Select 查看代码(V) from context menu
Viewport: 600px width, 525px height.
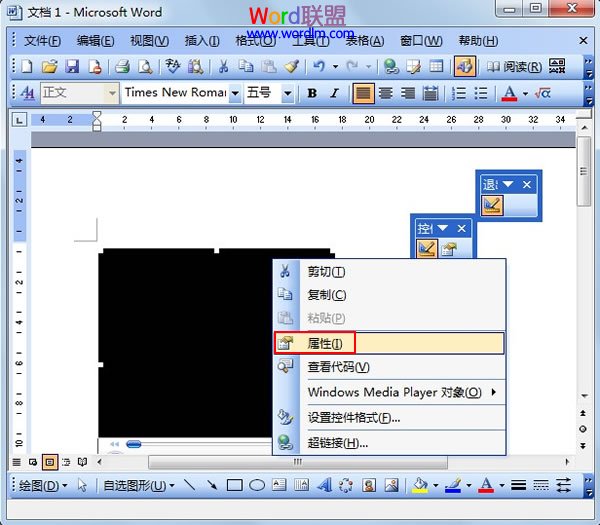[390, 367]
